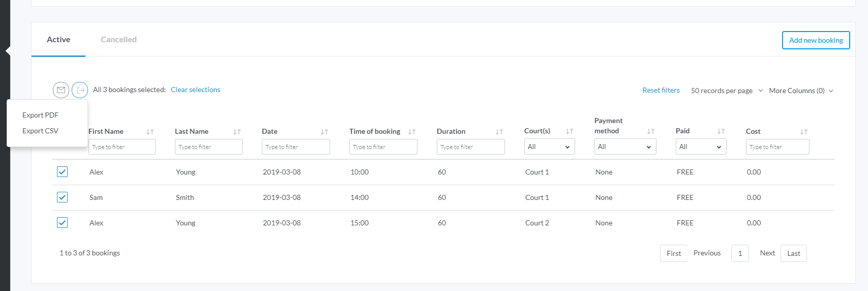Viewport: 868px width, 291px height.
Task: Open the Payment method filter dropdown
Action: [625, 147]
